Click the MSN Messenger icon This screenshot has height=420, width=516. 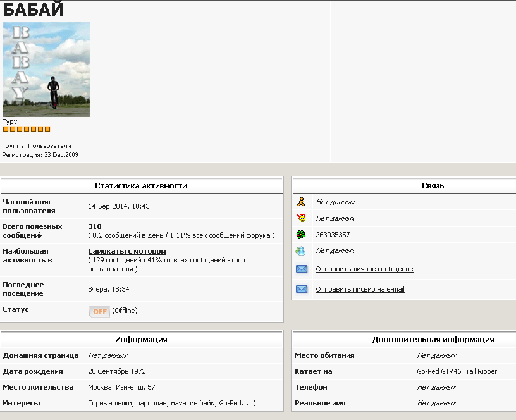click(301, 250)
